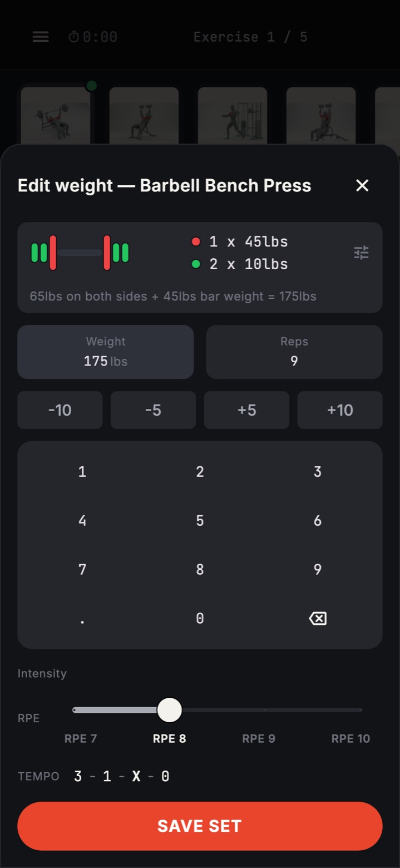This screenshot has height=868, width=400.
Task: Add 10 lbs with +10 button
Action: click(340, 410)
